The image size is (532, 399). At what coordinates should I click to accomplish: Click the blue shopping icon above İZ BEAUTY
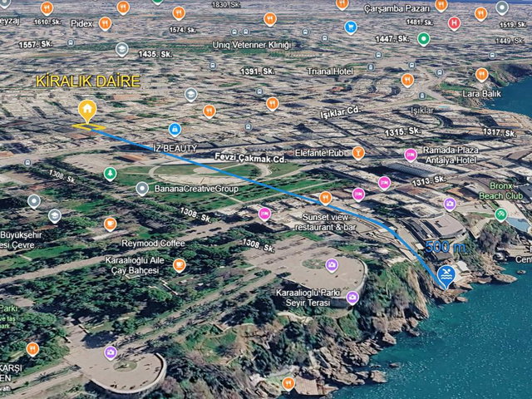[175, 130]
